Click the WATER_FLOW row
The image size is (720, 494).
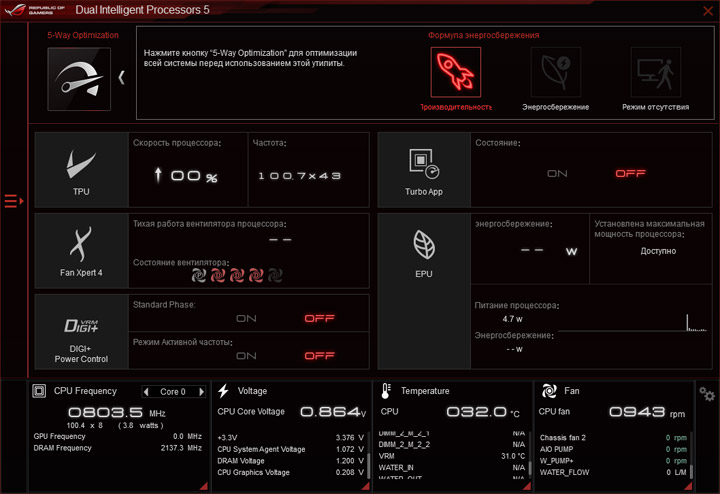pyautogui.click(x=613, y=472)
